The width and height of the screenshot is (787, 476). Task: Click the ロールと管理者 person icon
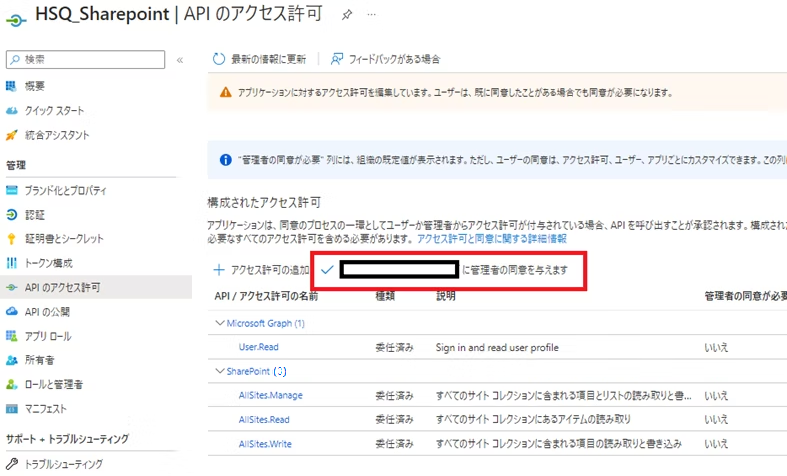coord(12,385)
